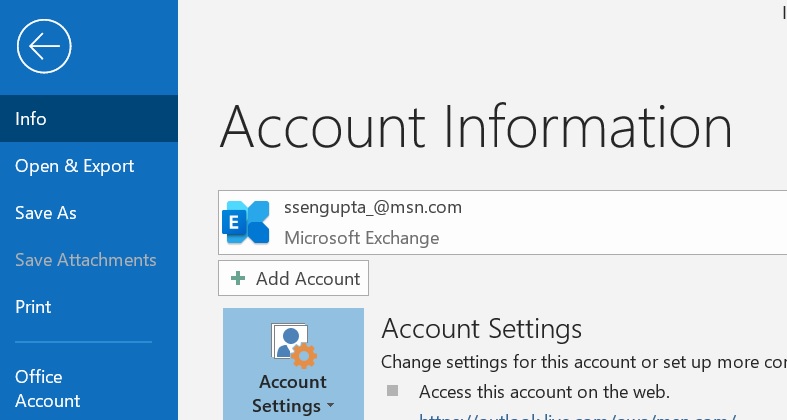Click the back arrow circle icon

[44, 46]
